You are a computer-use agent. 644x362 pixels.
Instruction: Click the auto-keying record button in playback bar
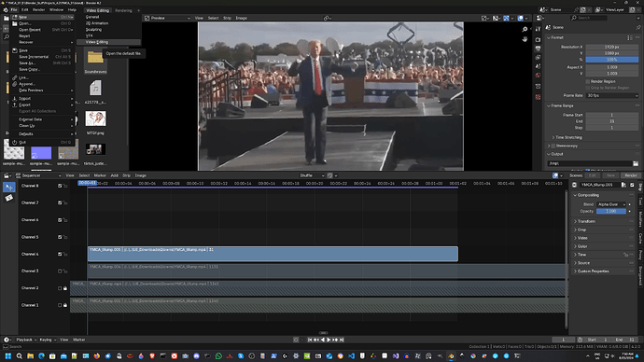(296, 340)
